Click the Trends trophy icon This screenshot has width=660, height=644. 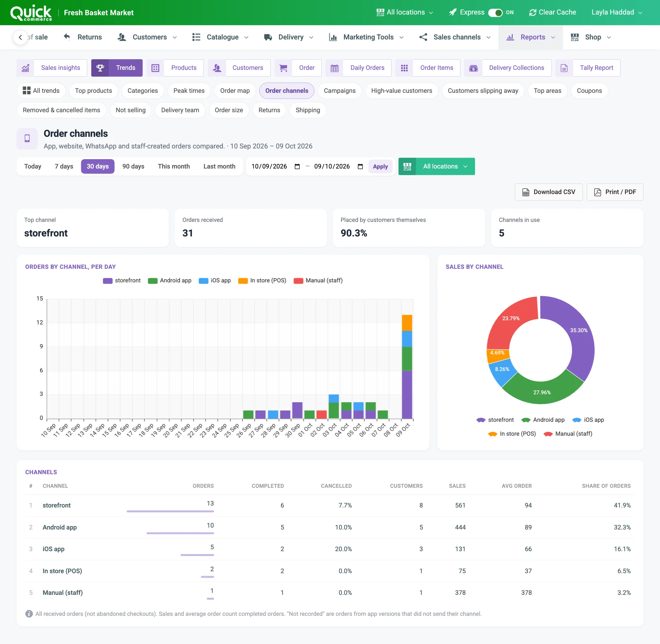click(x=100, y=68)
